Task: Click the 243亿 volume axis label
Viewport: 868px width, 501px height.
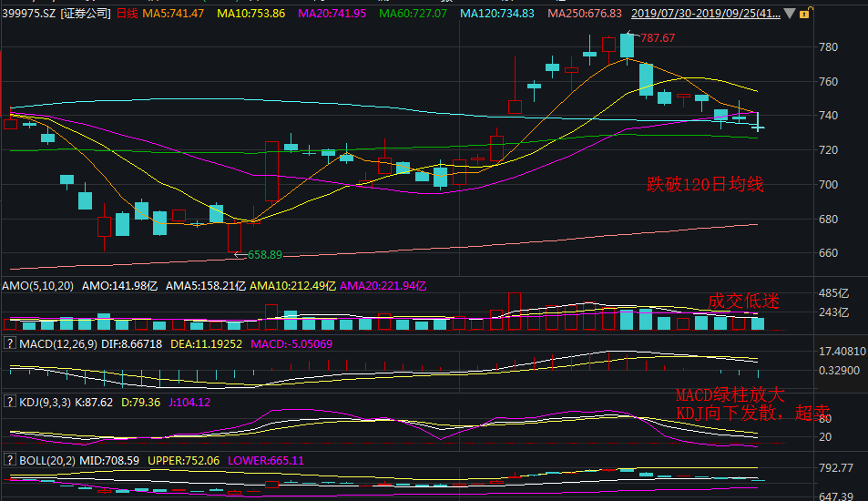Action: coord(833,312)
